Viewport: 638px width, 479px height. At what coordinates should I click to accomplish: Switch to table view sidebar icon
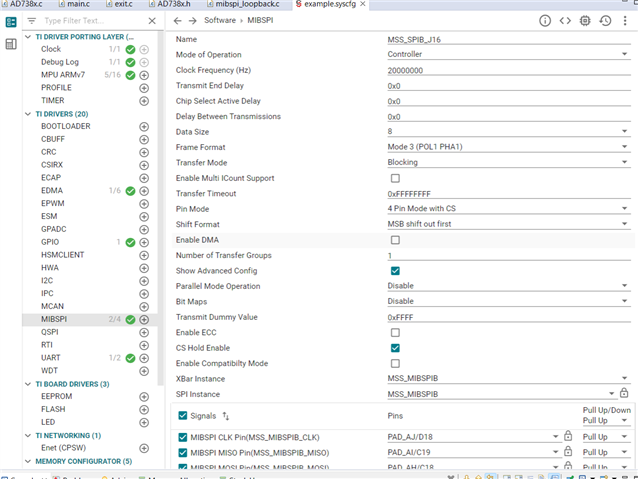point(11,44)
